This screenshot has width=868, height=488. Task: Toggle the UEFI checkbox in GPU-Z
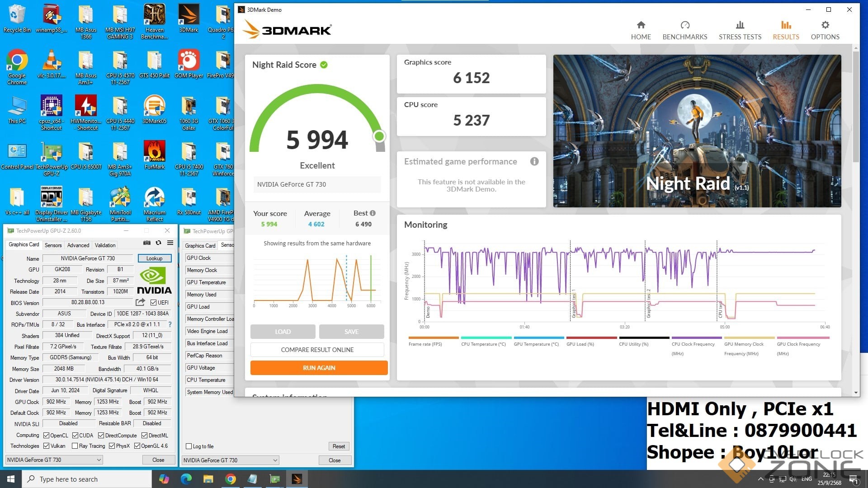pos(154,303)
